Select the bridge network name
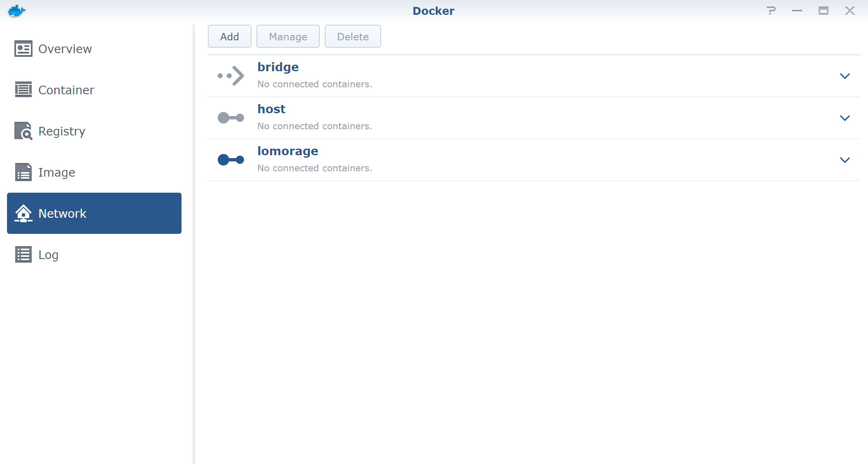This screenshot has width=868, height=464. pyautogui.click(x=278, y=67)
